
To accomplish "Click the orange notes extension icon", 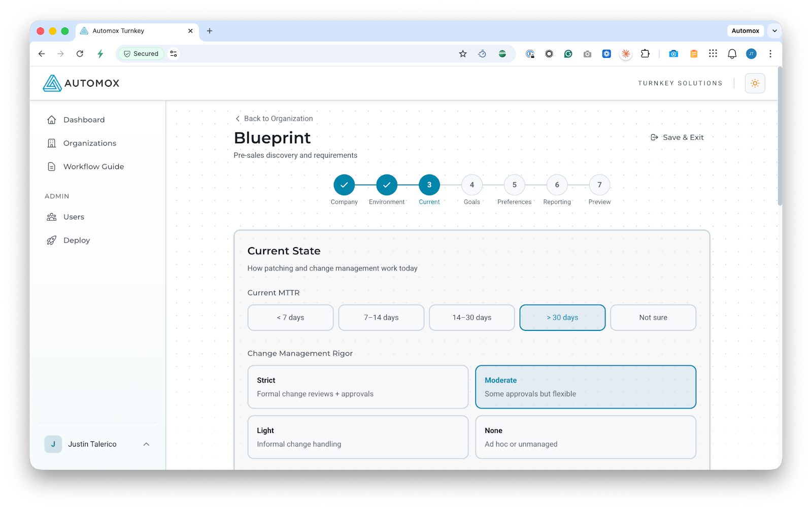I will [694, 54].
